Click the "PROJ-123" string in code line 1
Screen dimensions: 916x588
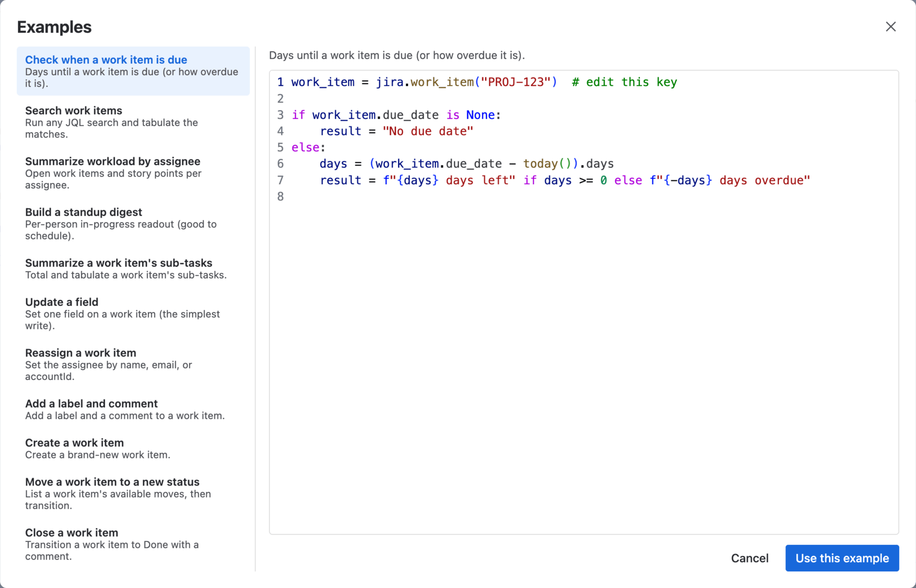coord(515,82)
